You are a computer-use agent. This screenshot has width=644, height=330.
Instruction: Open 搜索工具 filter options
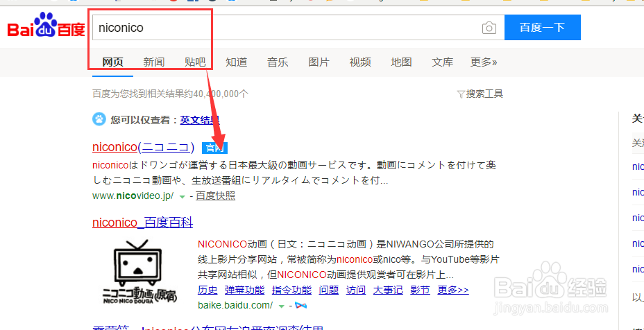point(480,94)
